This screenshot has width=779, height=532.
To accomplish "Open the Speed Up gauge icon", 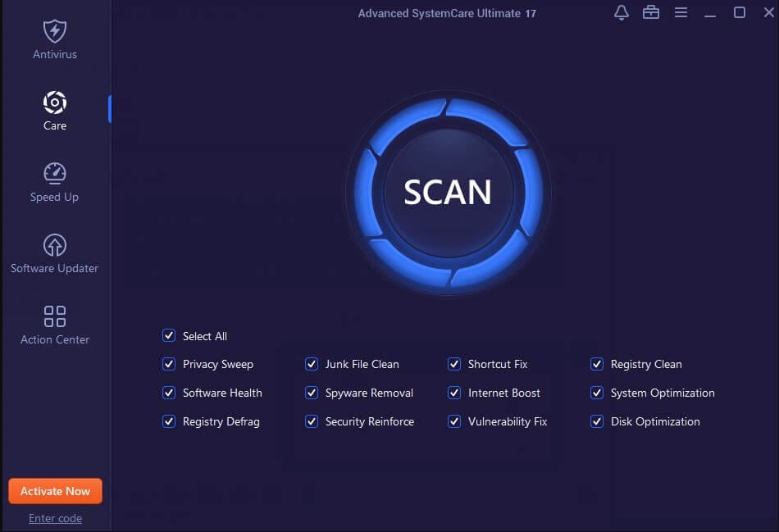I will (x=55, y=173).
